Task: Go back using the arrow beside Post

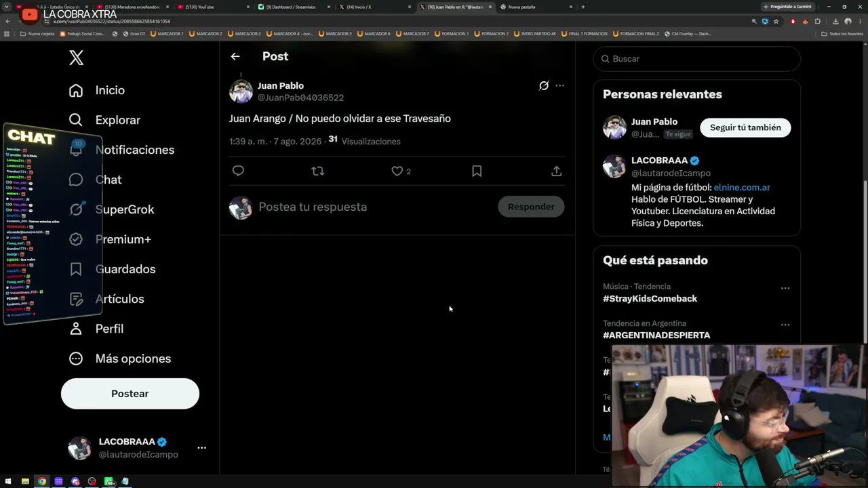Action: [x=235, y=56]
